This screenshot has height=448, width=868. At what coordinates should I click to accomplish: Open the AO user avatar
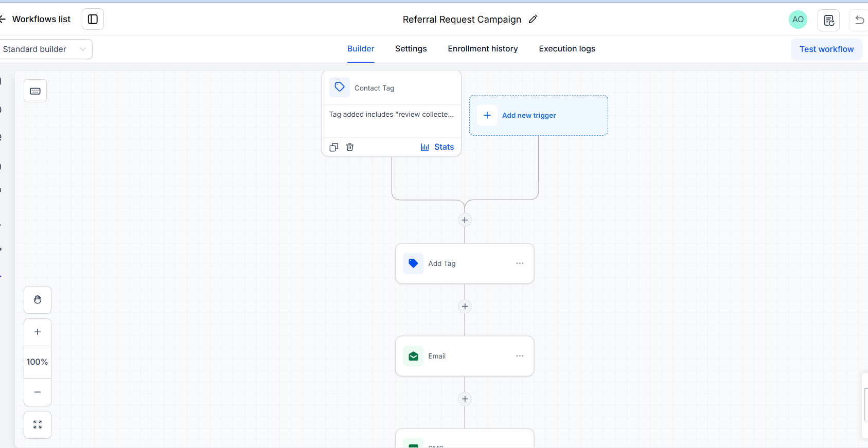(798, 20)
